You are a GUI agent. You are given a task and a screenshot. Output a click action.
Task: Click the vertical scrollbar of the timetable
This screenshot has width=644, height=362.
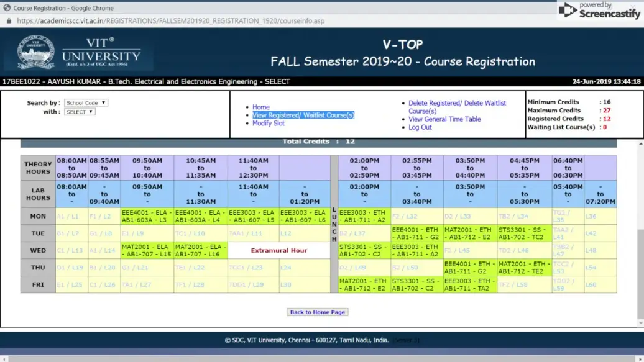(x=640, y=273)
